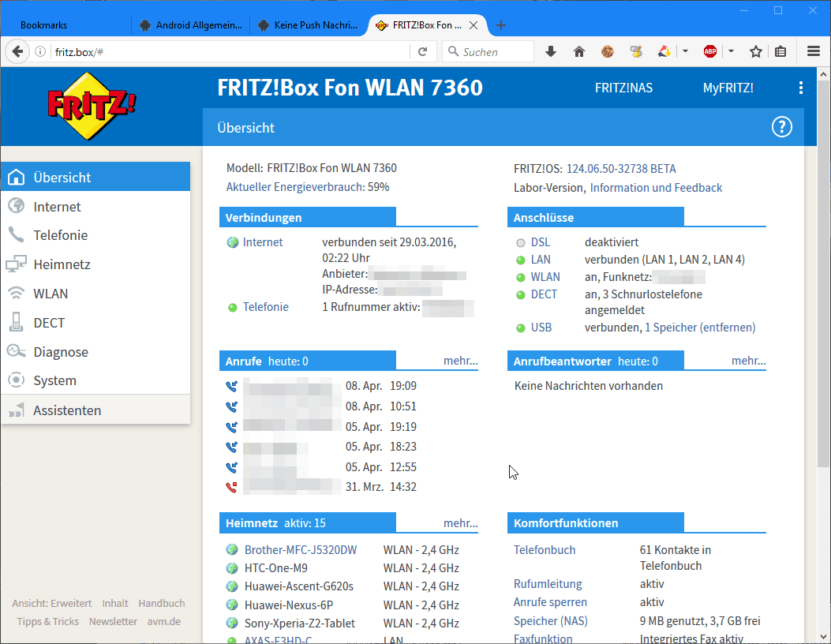Toggle Ansicht: Erweitert in footer
Image resolution: width=831 pixels, height=644 pixels.
pos(52,603)
